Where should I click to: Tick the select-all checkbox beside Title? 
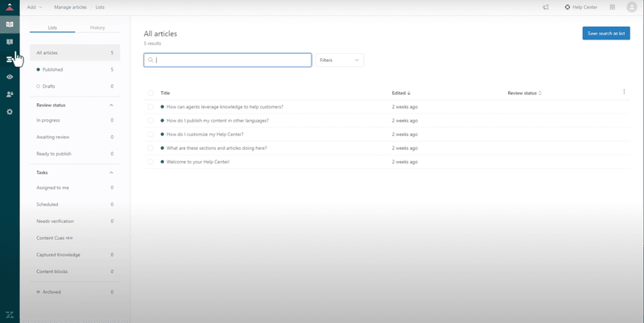click(151, 93)
